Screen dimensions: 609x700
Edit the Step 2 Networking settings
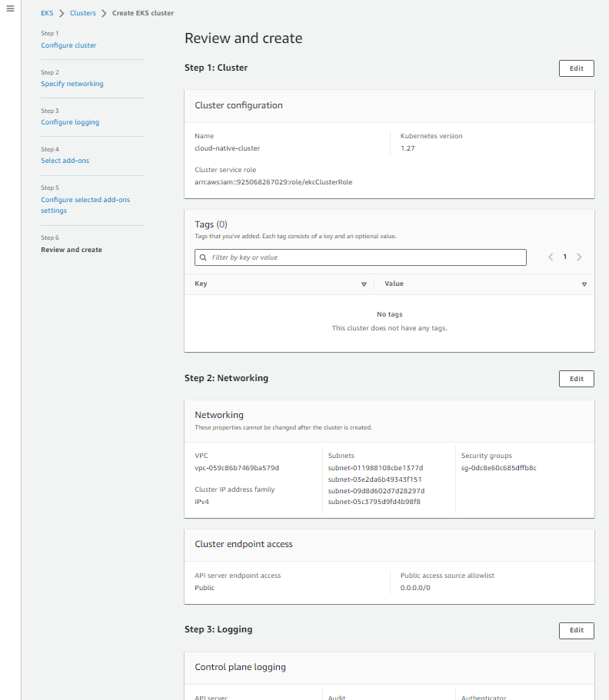point(575,378)
